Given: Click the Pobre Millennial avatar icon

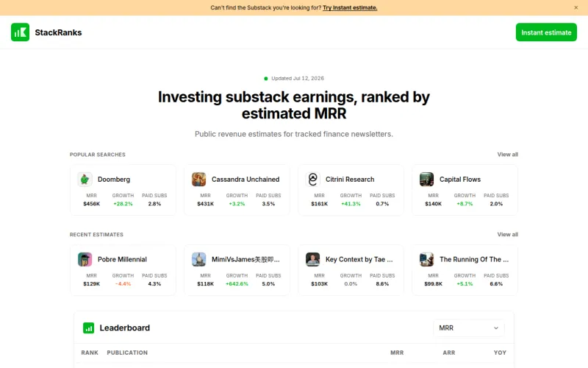Looking at the screenshot, I should 85,259.
